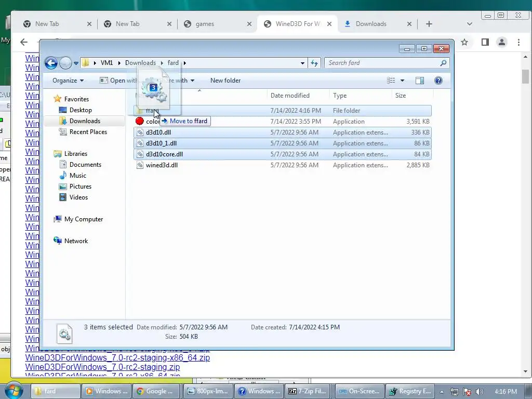
Task: Expand the arrow between VM1 and Downloads
Action: 119,63
